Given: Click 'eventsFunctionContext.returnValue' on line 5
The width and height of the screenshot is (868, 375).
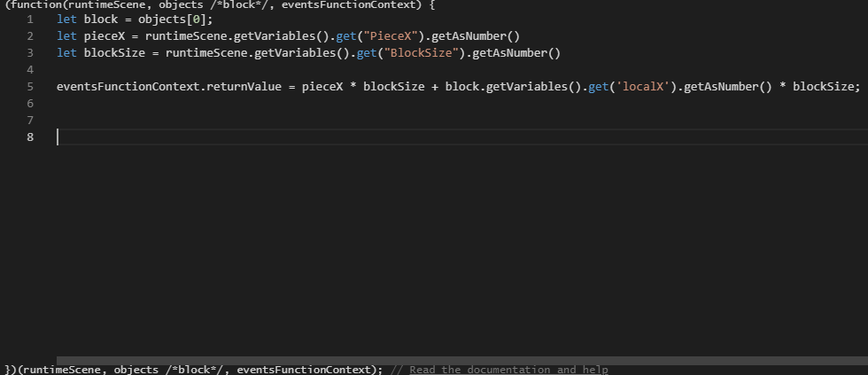Looking at the screenshot, I should [169, 86].
